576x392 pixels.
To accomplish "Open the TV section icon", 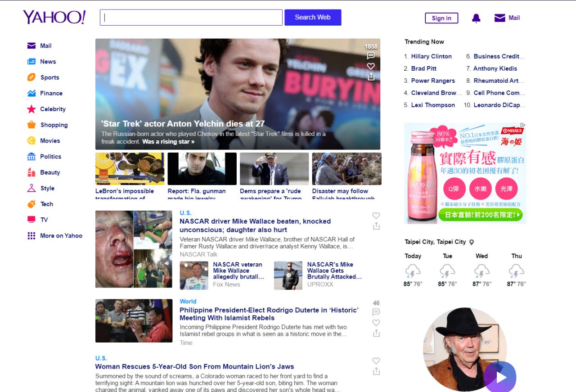I will 31,220.
